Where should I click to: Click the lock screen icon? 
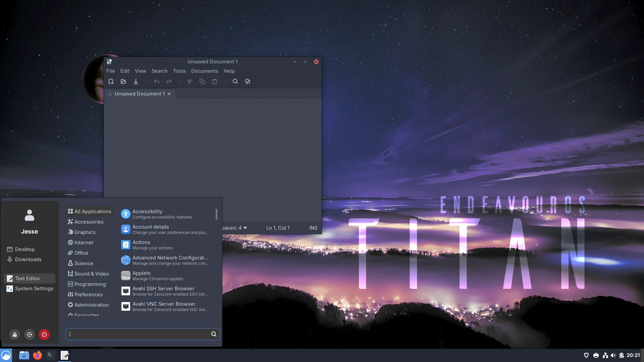(15, 334)
